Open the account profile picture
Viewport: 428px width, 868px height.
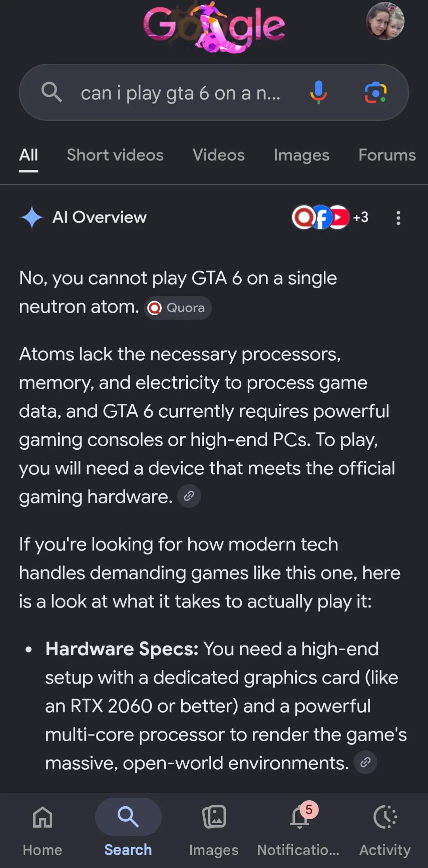click(x=385, y=21)
